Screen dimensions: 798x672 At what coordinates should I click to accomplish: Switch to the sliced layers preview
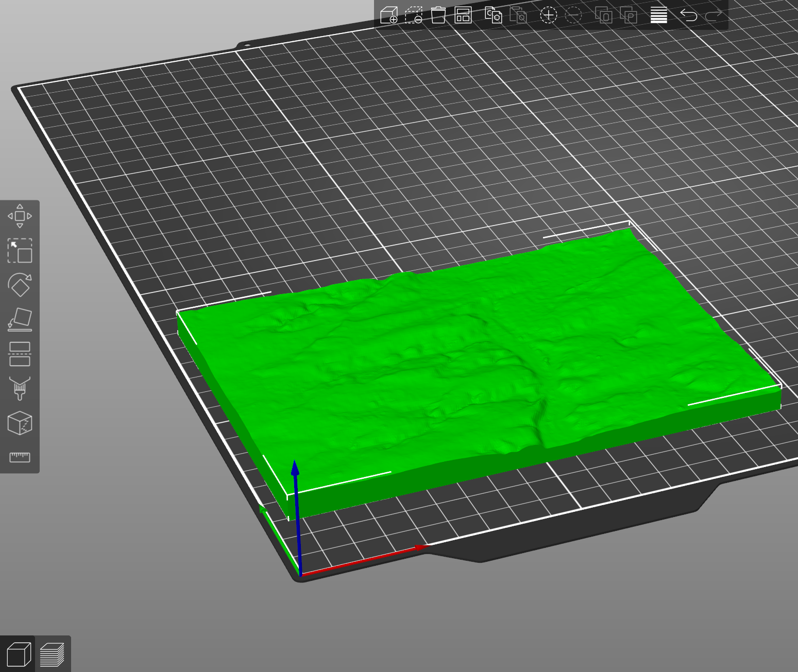pos(52,654)
